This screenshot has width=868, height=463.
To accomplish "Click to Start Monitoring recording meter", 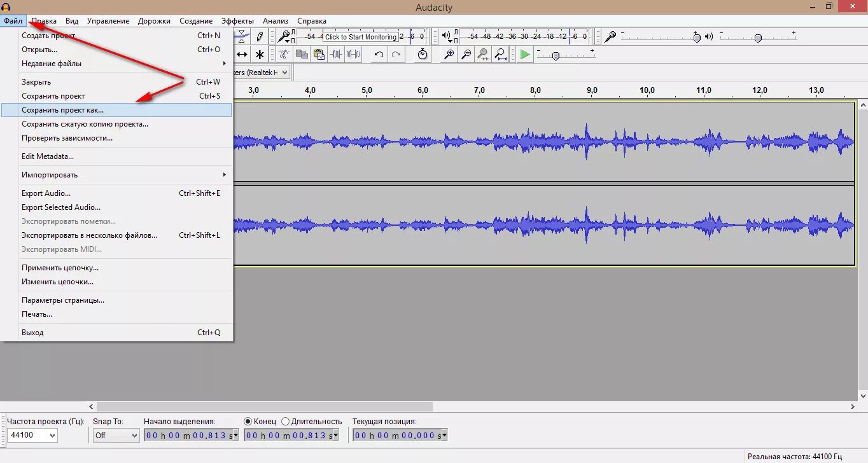I will click(x=361, y=37).
